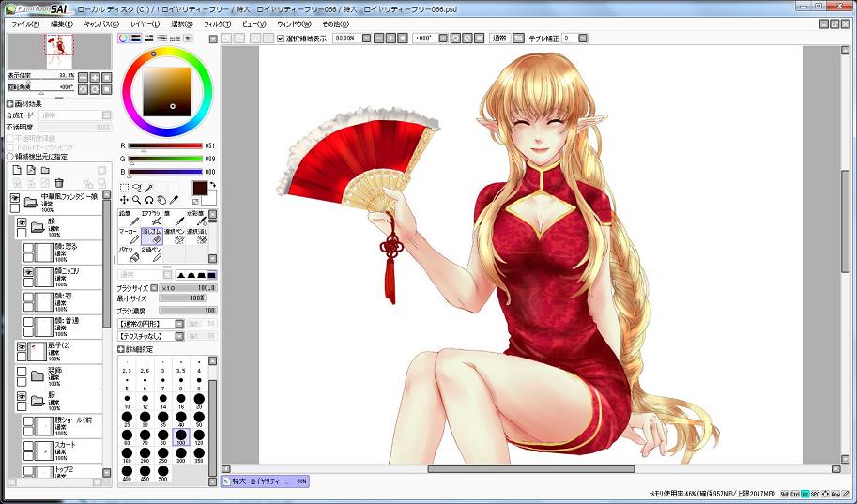857x504 pixels.
Task: Select brush size 100 in the size list
Action: click(180, 436)
